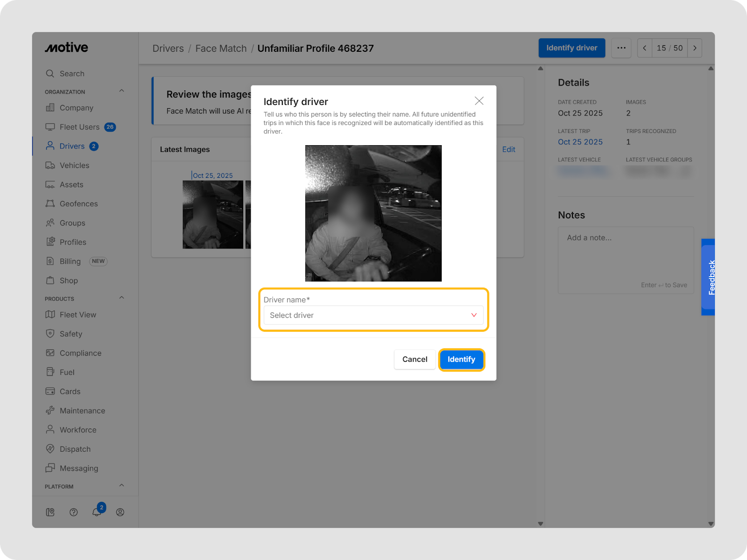This screenshot has height=560, width=747.
Task: Collapse the Platform section
Action: [x=122, y=486]
